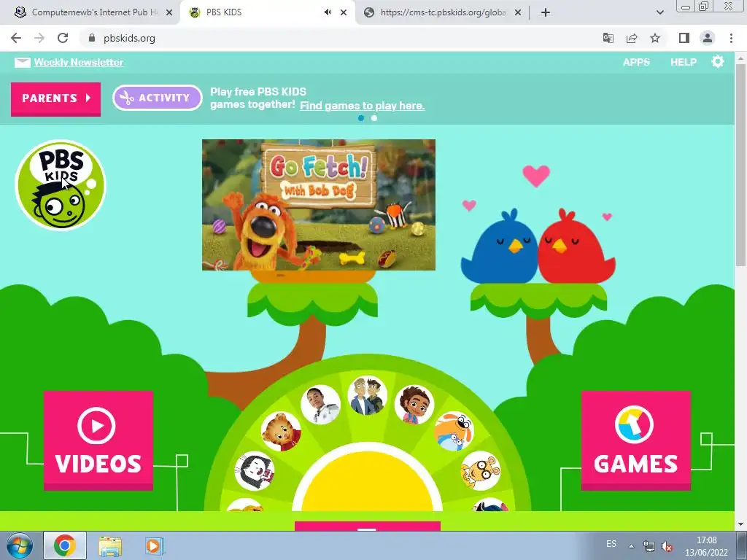Click the share page icon
Screen dimensions: 747x560
632,38
